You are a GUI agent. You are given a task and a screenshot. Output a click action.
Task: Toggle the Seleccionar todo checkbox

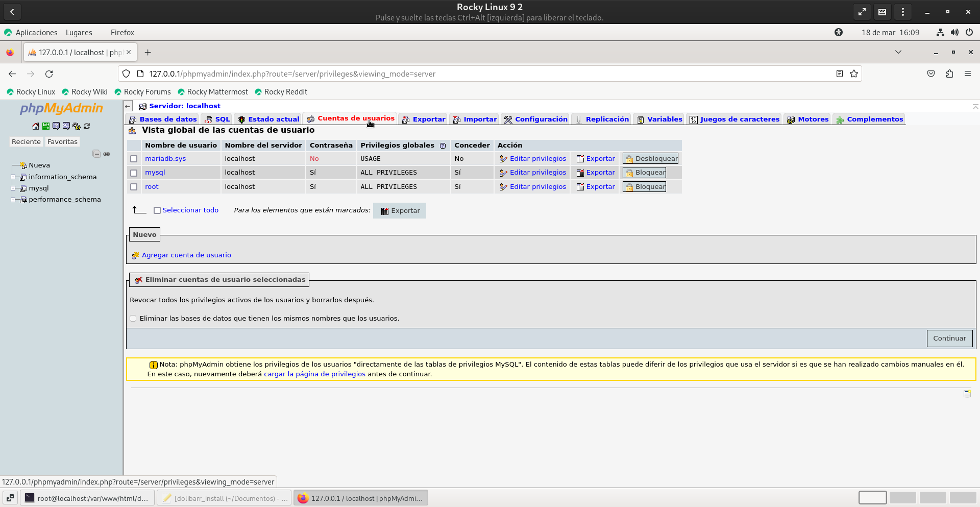tap(157, 210)
